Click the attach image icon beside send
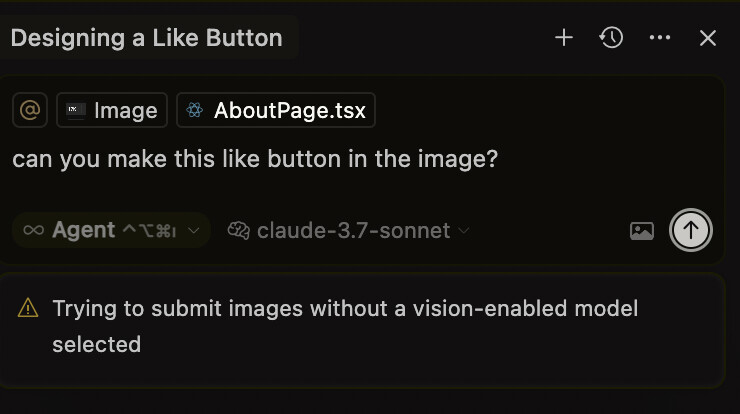Viewport: 740px width, 414px height. point(642,231)
